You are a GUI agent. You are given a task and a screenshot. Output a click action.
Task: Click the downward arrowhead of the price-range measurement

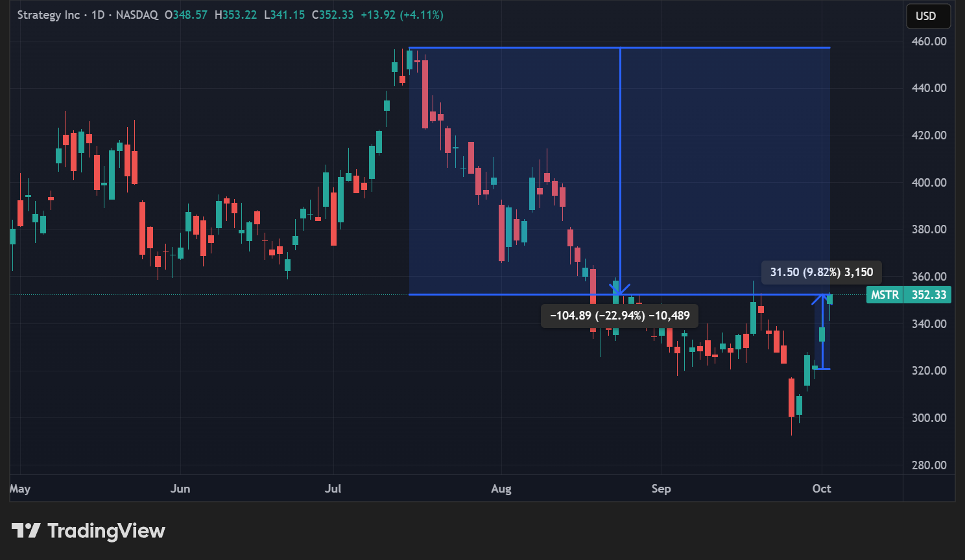(620, 289)
